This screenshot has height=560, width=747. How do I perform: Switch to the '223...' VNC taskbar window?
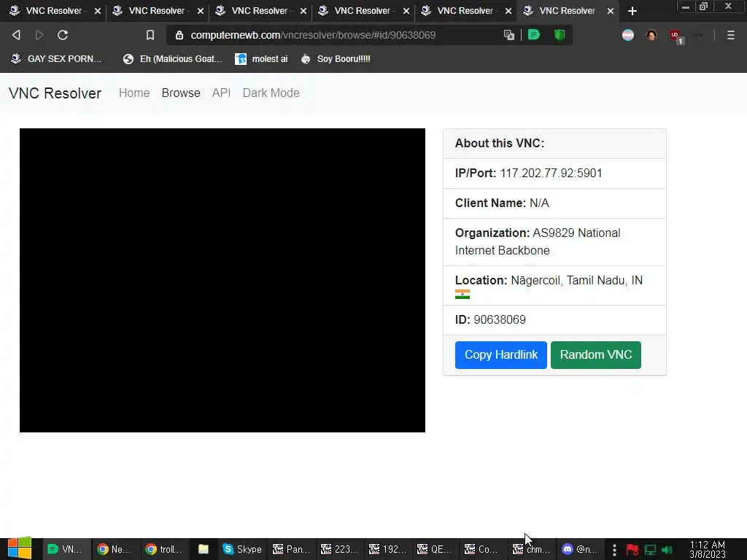(340, 549)
